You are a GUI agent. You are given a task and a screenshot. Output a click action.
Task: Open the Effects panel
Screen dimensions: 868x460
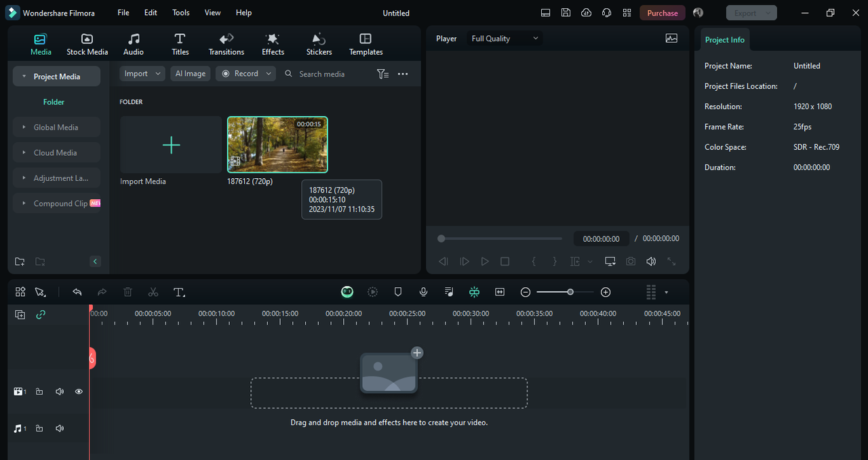[273, 45]
